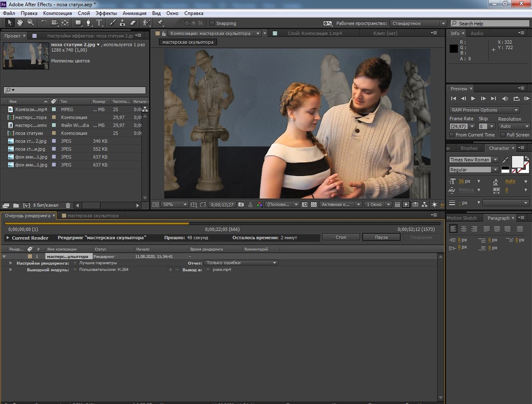Toggle lock on composition viewer
The width and height of the screenshot is (532, 404).
coord(164,33)
